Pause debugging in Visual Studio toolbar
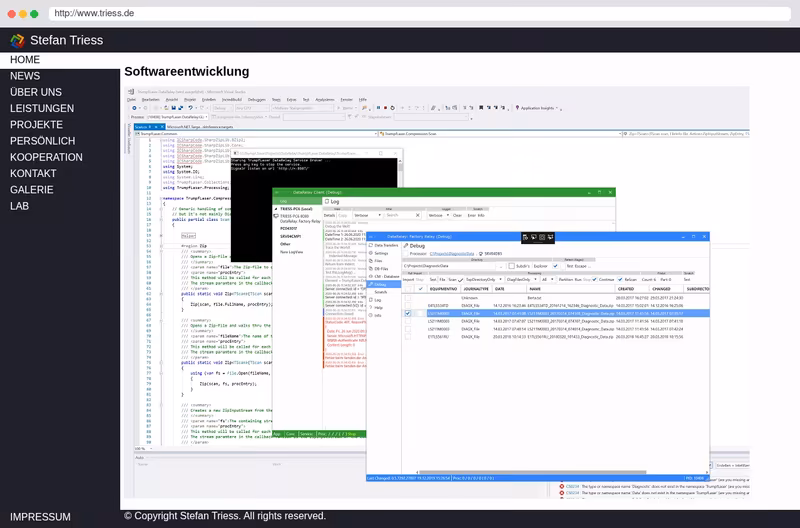The height and width of the screenshot is (528, 800). (x=378, y=108)
